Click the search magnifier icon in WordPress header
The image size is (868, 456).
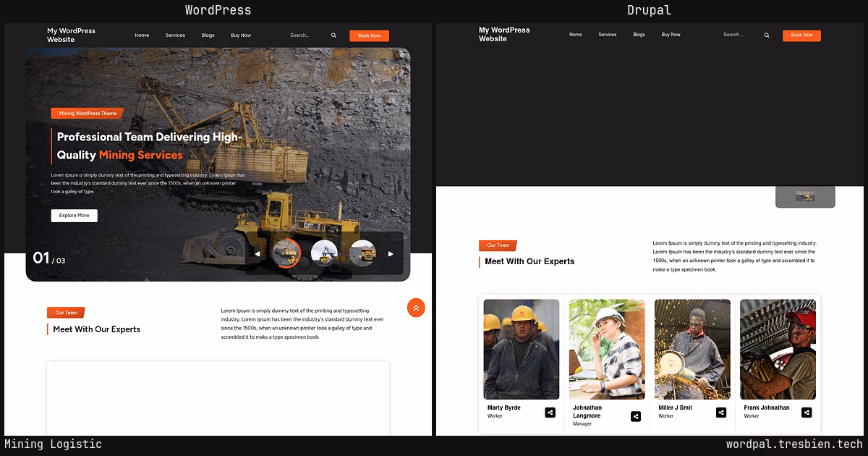[333, 35]
